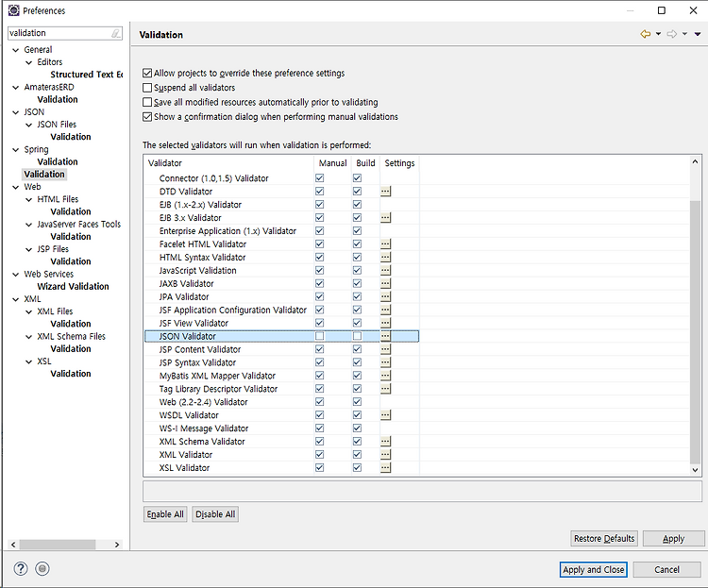Click Restore Defaults button
Image resolution: width=708 pixels, height=588 pixels.
[x=604, y=538]
